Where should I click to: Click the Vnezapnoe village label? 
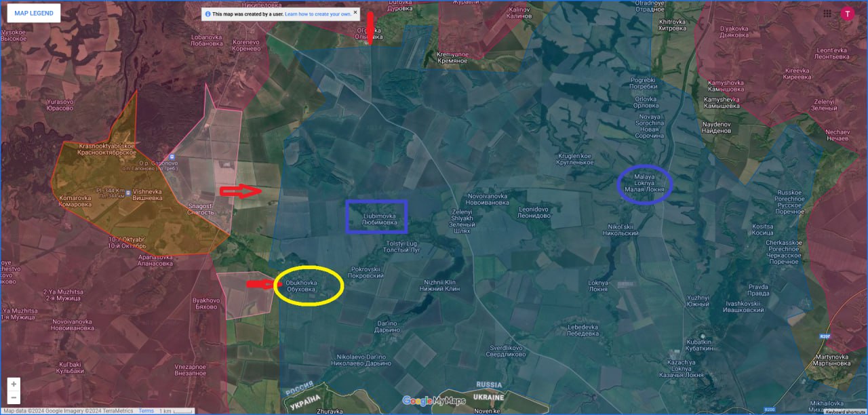[x=190, y=370]
